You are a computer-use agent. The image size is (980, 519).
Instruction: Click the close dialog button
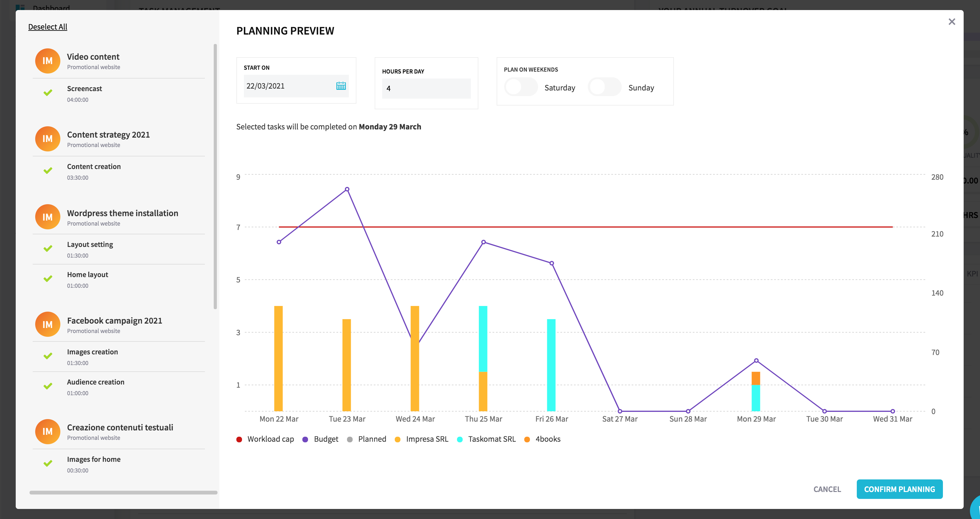coord(951,21)
